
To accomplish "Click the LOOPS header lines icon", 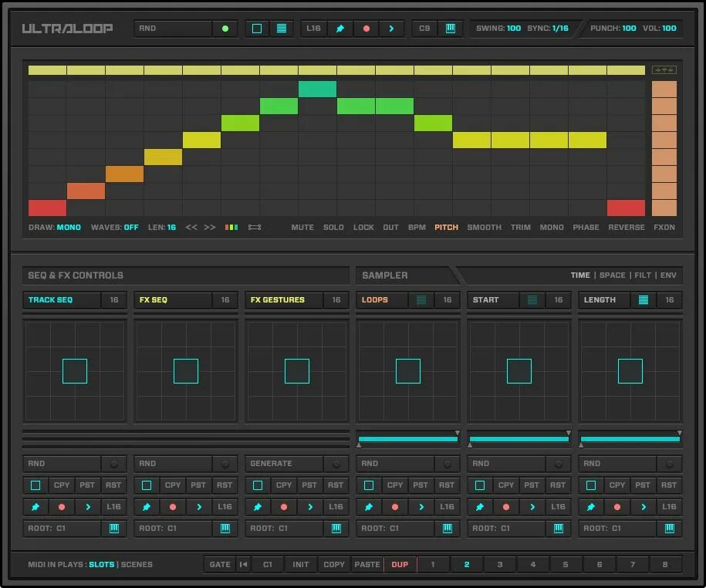I will click(x=421, y=300).
